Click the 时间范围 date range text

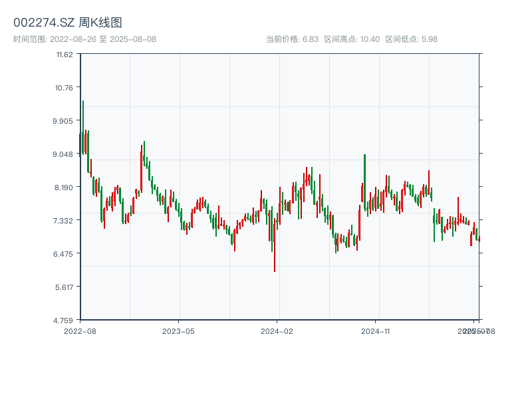(x=85, y=39)
